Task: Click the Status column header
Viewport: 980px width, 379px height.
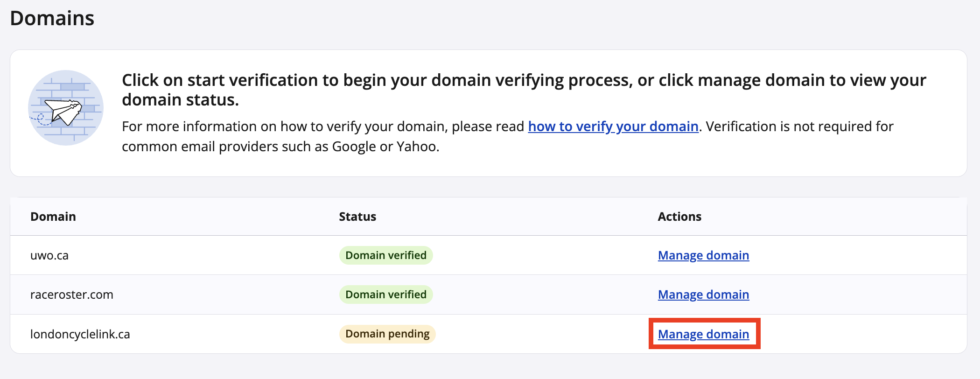Action: point(357,217)
